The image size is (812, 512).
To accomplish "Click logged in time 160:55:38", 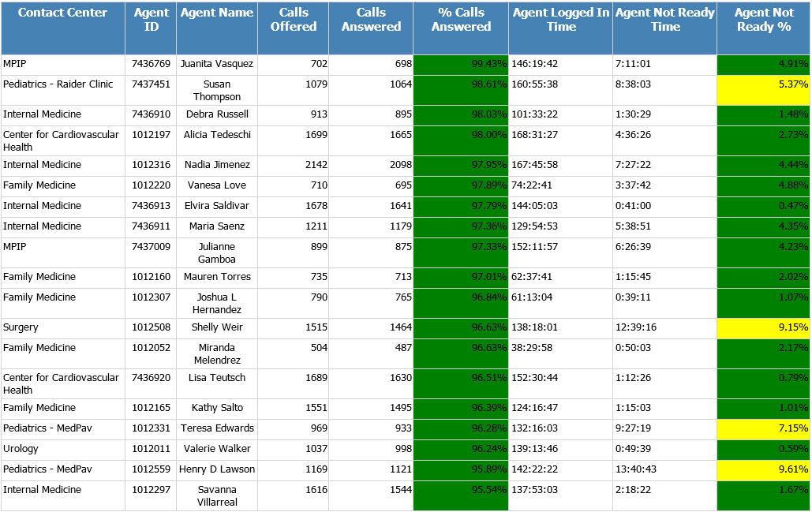I will coord(561,90).
